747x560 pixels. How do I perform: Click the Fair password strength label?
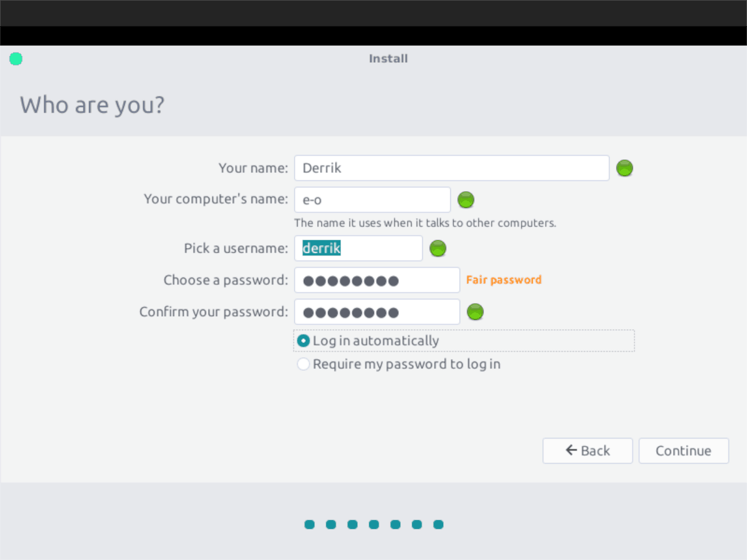tap(504, 280)
